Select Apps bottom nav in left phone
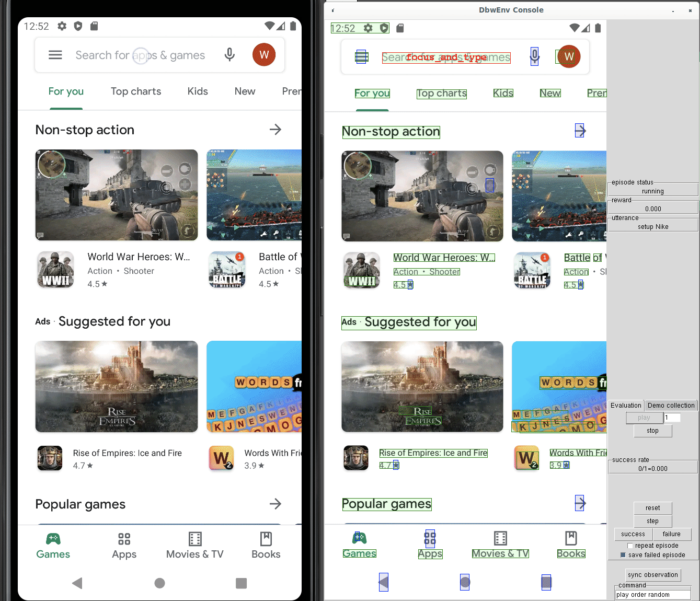The image size is (700, 601). tap(124, 546)
